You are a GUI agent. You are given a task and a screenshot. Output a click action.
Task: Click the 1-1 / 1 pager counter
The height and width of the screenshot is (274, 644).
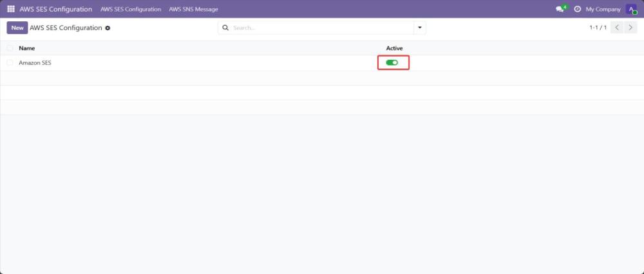coord(598,28)
